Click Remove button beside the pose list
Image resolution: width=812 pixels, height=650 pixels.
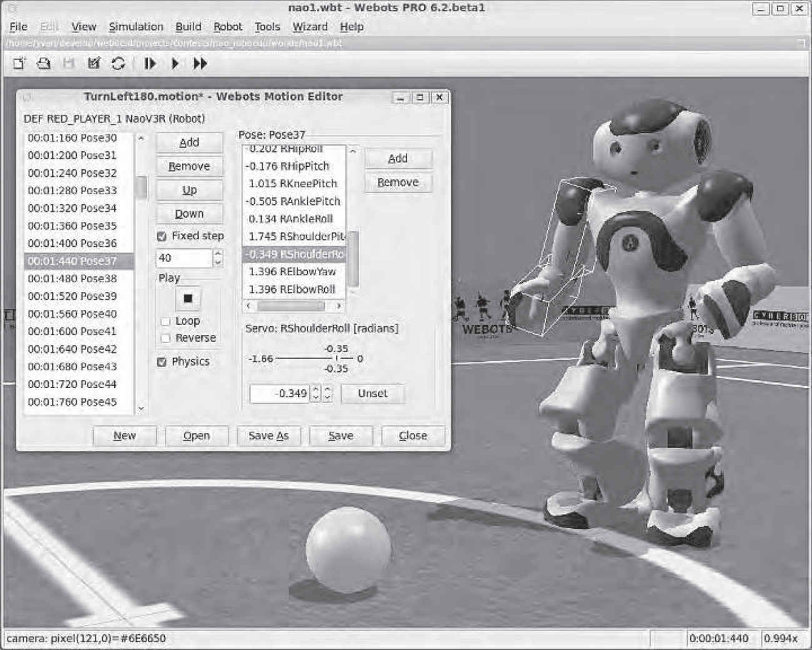click(189, 166)
